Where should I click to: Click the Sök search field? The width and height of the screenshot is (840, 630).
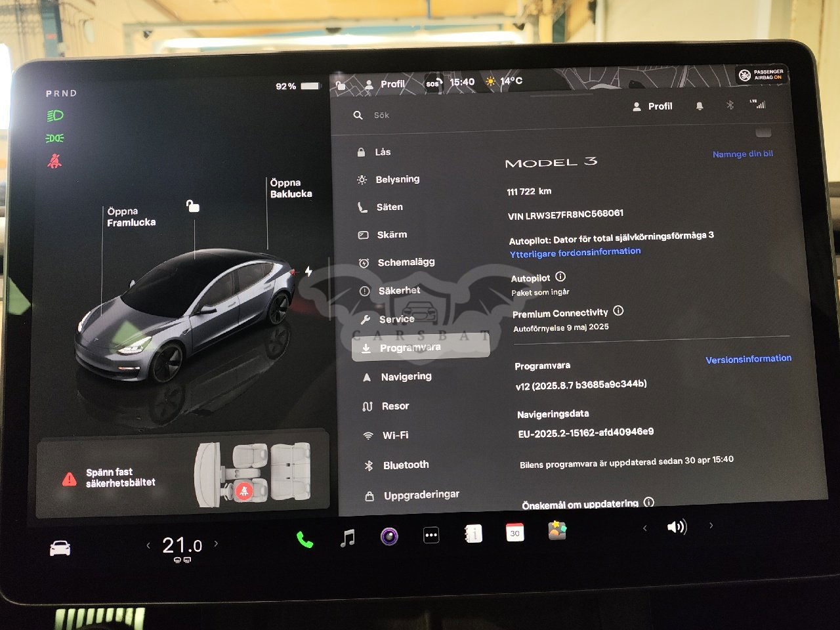[x=459, y=115]
